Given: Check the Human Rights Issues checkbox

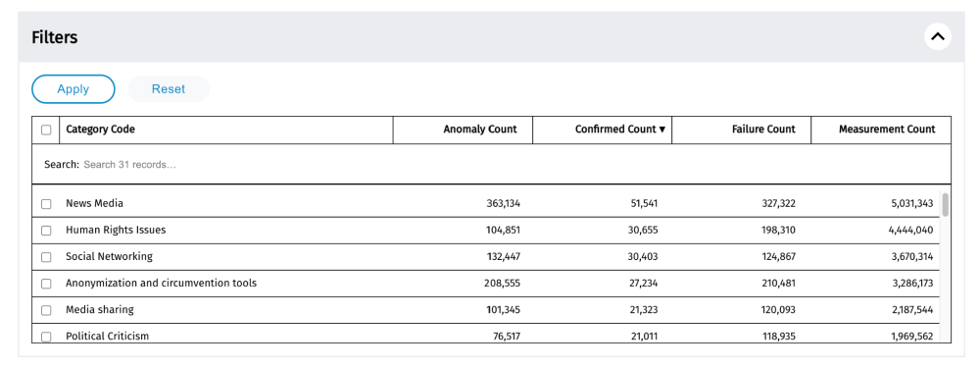Looking at the screenshot, I should point(46,231).
